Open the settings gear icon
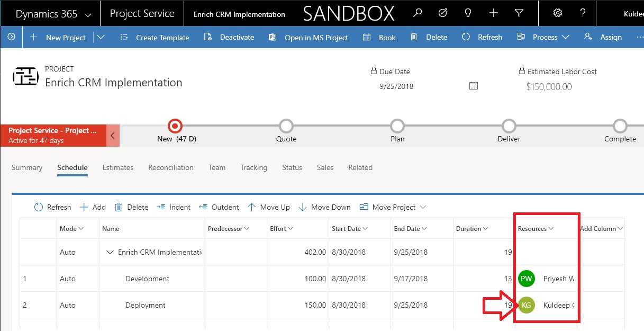This screenshot has width=644, height=331. [558, 13]
